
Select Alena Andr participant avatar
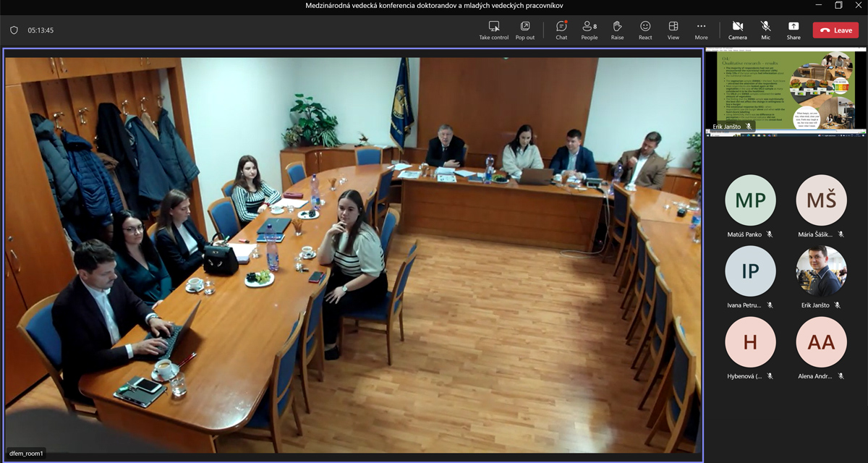coord(821,342)
